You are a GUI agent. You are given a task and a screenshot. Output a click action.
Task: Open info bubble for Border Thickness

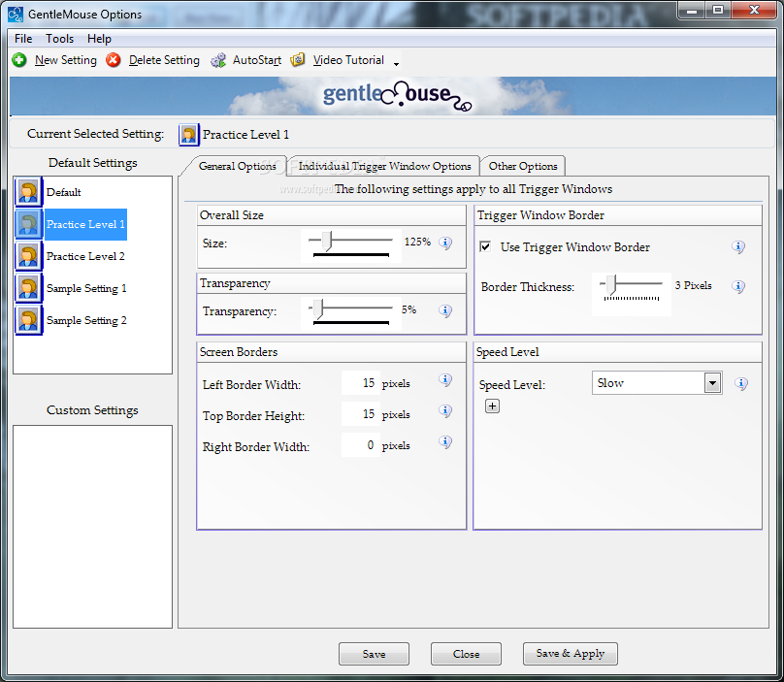(x=738, y=286)
